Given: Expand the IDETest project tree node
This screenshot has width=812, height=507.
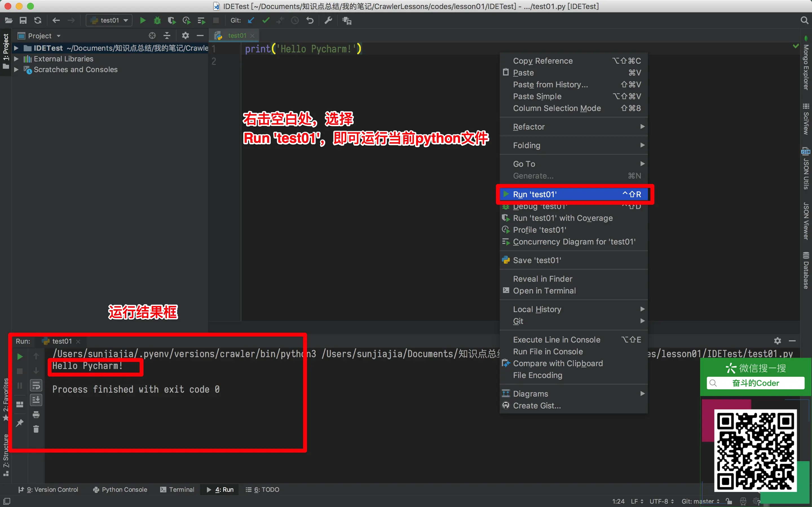Looking at the screenshot, I should click(x=16, y=48).
